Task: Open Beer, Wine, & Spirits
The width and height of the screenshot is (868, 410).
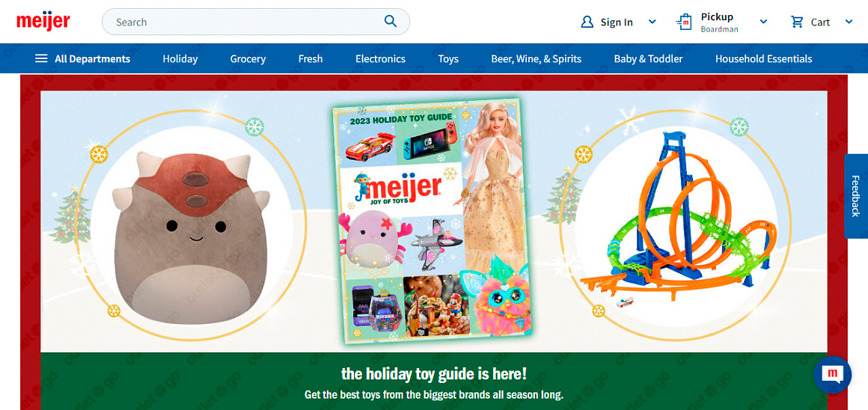Action: [537, 58]
